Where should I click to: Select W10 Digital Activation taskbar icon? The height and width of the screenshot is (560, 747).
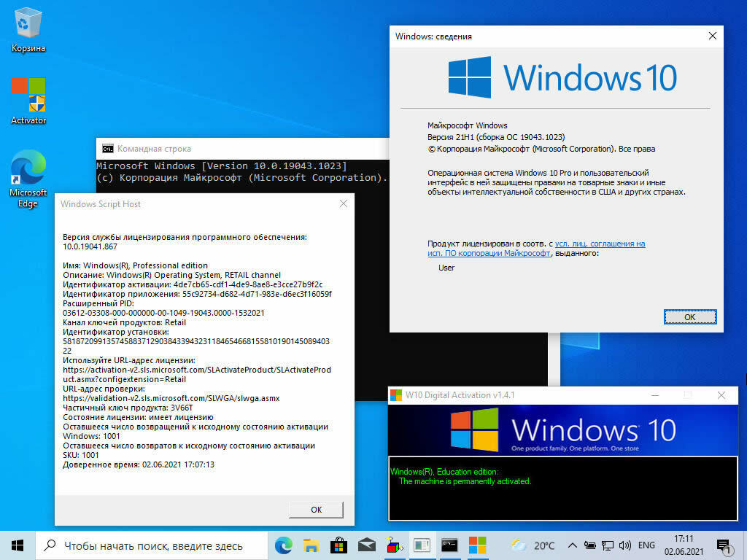tap(477, 545)
